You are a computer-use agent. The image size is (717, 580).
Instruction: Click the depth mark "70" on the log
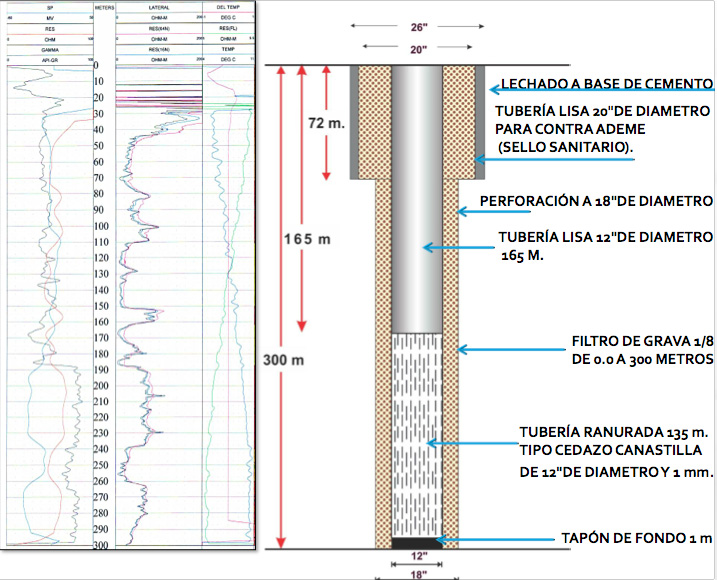pyautogui.click(x=98, y=177)
